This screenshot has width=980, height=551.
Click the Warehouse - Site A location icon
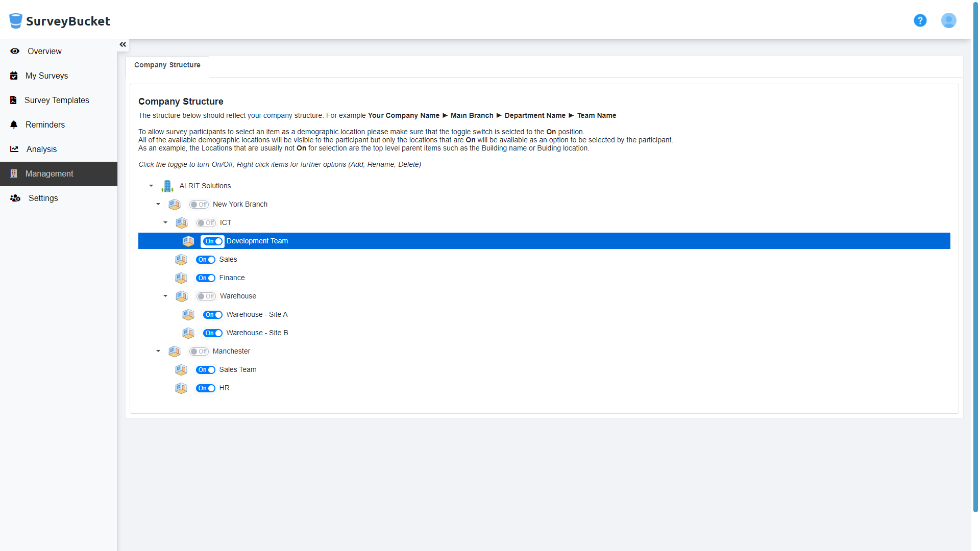pyautogui.click(x=189, y=315)
